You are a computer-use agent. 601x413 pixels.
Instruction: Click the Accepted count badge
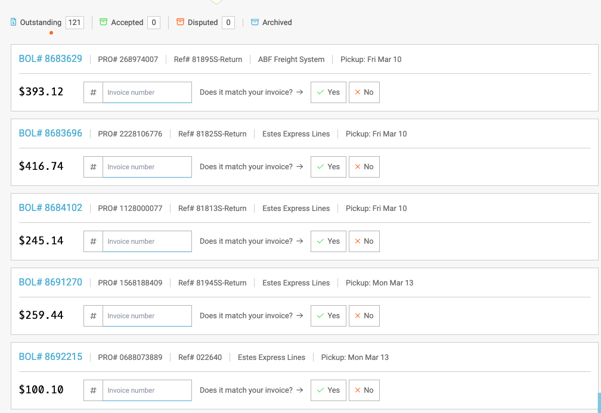point(154,22)
